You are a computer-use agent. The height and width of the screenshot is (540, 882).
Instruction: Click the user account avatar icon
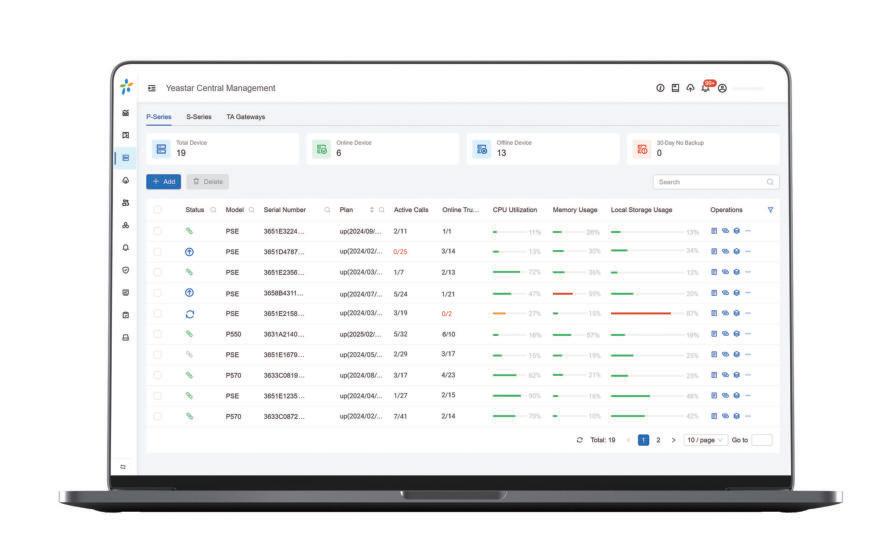pyautogui.click(x=722, y=88)
